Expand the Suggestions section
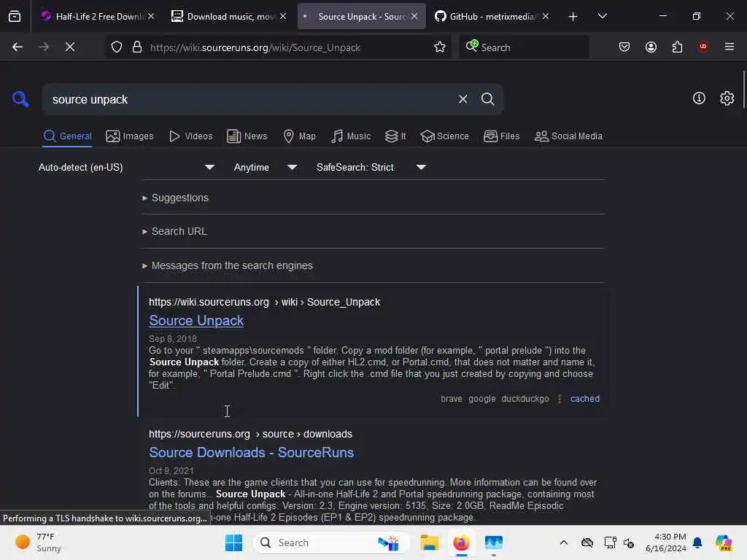The image size is (747, 560). (175, 198)
